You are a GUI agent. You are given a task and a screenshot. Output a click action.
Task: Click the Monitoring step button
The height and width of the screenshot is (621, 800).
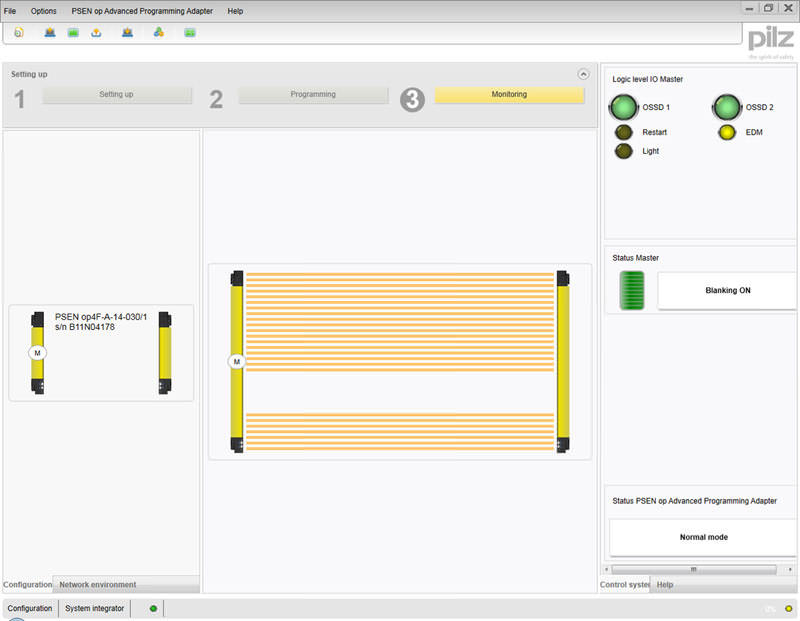tap(509, 95)
